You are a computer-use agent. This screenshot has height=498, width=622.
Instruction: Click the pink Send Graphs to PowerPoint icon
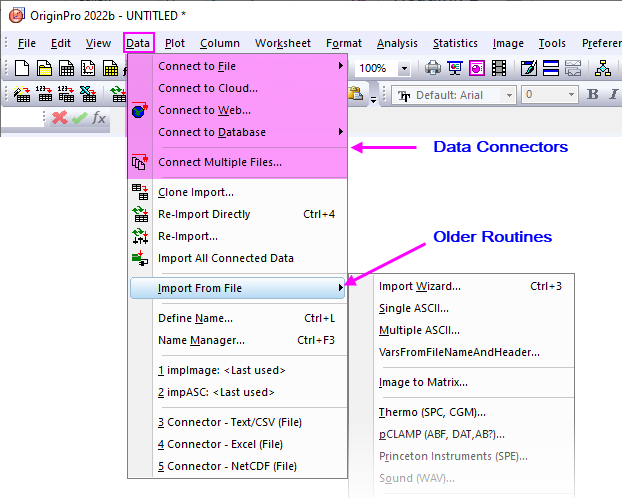(x=477, y=68)
